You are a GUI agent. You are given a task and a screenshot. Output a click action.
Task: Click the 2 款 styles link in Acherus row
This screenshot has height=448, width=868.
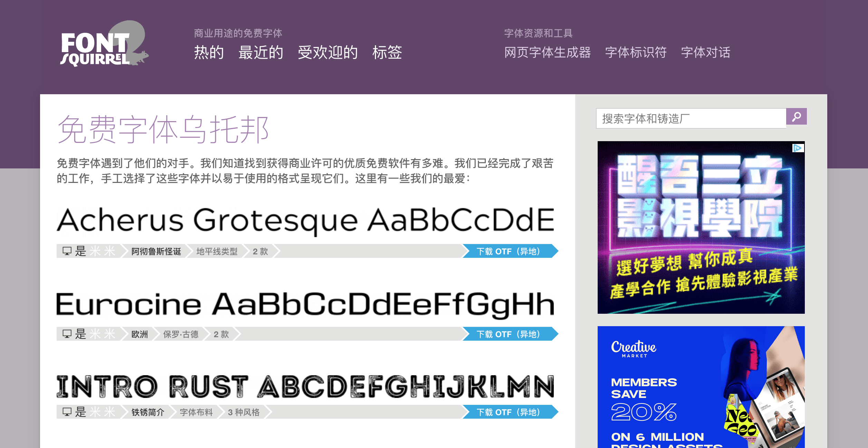click(x=260, y=251)
